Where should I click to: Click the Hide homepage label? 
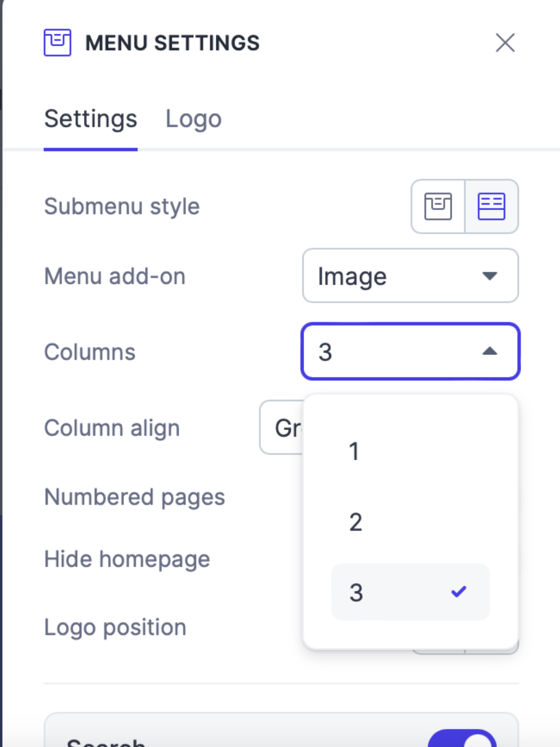(127, 559)
